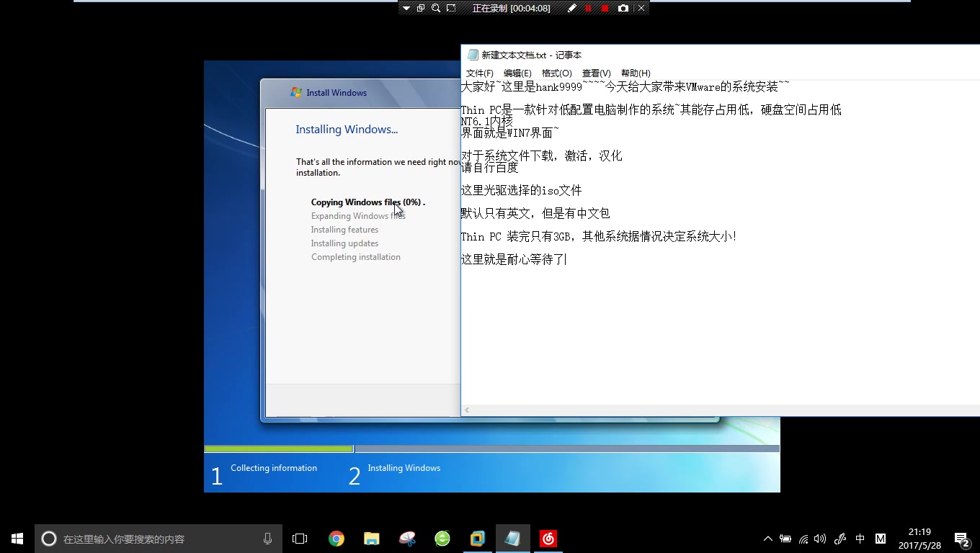Open the Wi-Fi network tray icon
Screen dimensions: 980x553
(x=803, y=539)
